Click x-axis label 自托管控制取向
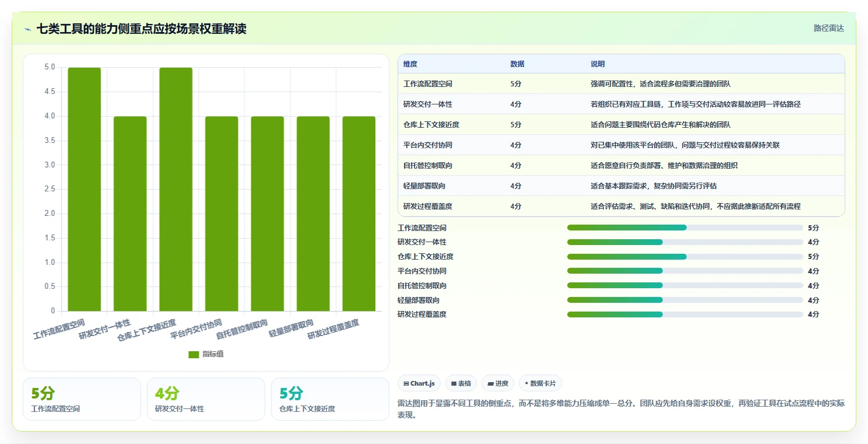The height and width of the screenshot is (444, 868). (242, 330)
